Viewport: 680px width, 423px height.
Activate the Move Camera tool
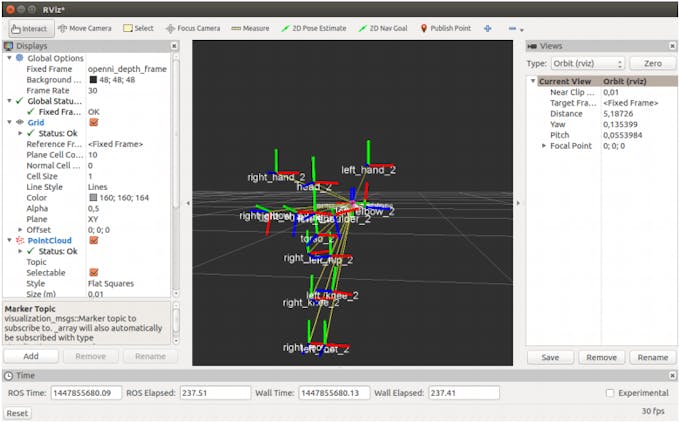pos(85,28)
